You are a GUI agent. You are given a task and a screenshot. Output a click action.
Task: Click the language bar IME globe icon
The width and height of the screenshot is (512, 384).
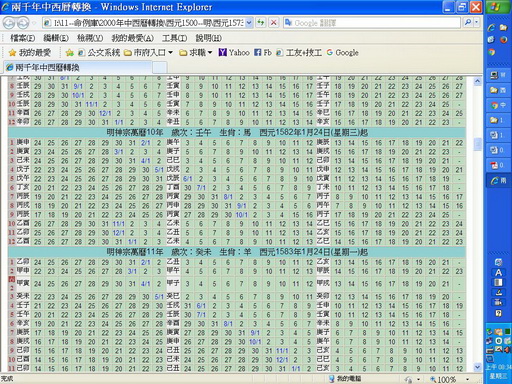pyautogui.click(x=498, y=262)
